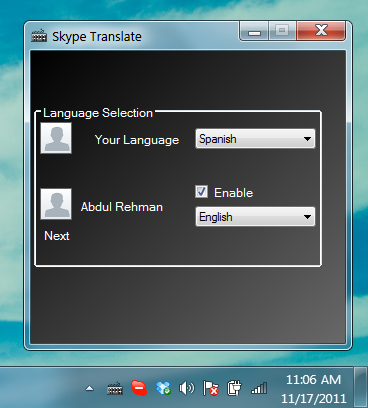Click the Next link
The height and width of the screenshot is (408, 368).
pos(57,236)
